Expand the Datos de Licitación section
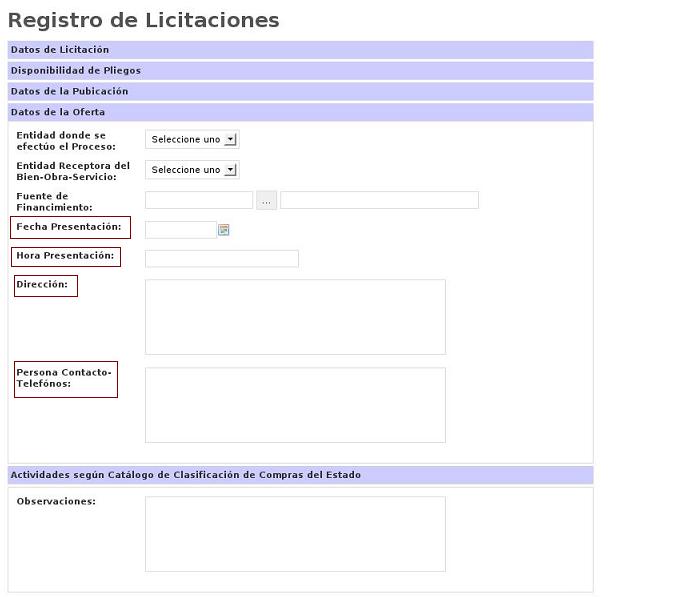The width and height of the screenshot is (679, 597). [x=60, y=50]
